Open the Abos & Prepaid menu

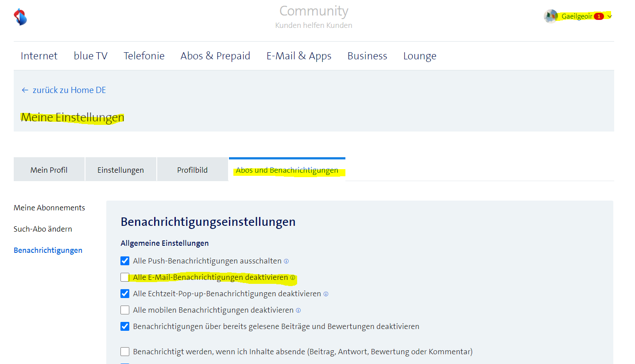[x=215, y=56]
